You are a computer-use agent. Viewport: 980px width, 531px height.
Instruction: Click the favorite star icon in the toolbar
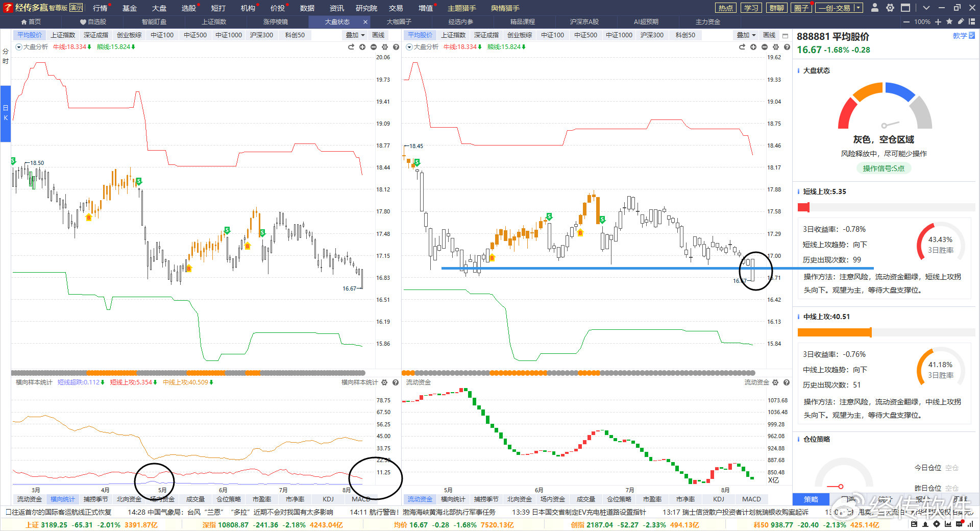[x=949, y=21]
